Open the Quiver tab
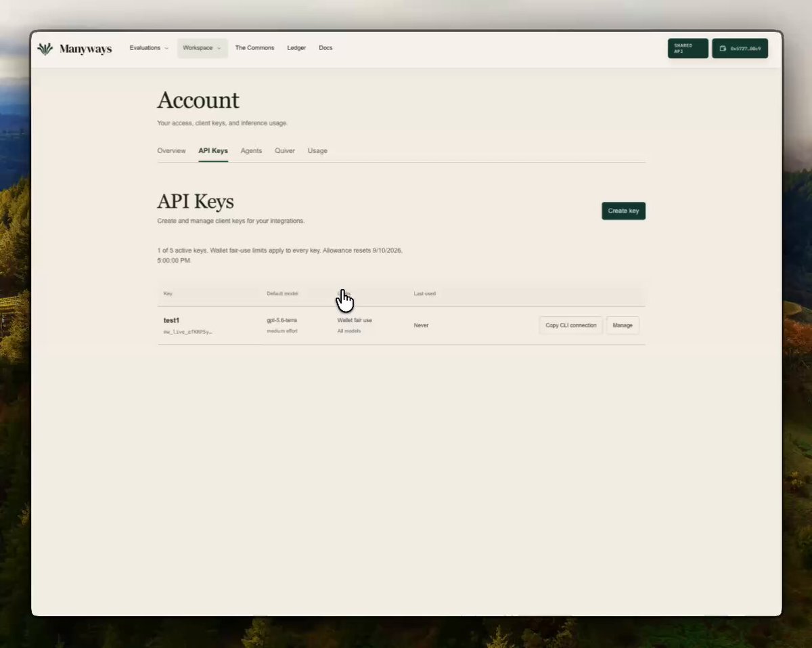Viewport: 812px width, 648px height. pyautogui.click(x=285, y=151)
